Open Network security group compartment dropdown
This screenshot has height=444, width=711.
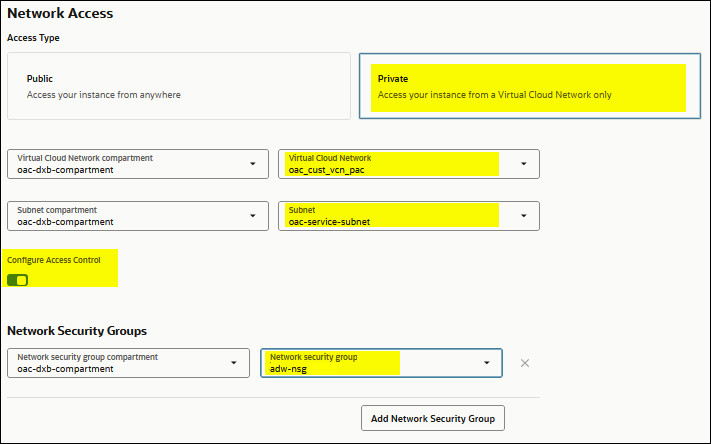click(x=130, y=362)
